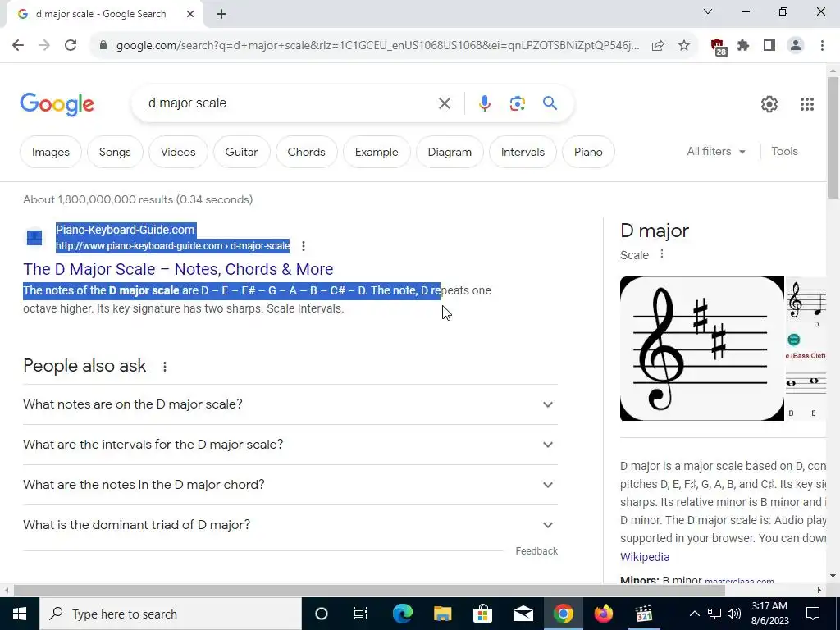Go to Google homepage via logo
The width and height of the screenshot is (840, 630).
click(x=57, y=104)
